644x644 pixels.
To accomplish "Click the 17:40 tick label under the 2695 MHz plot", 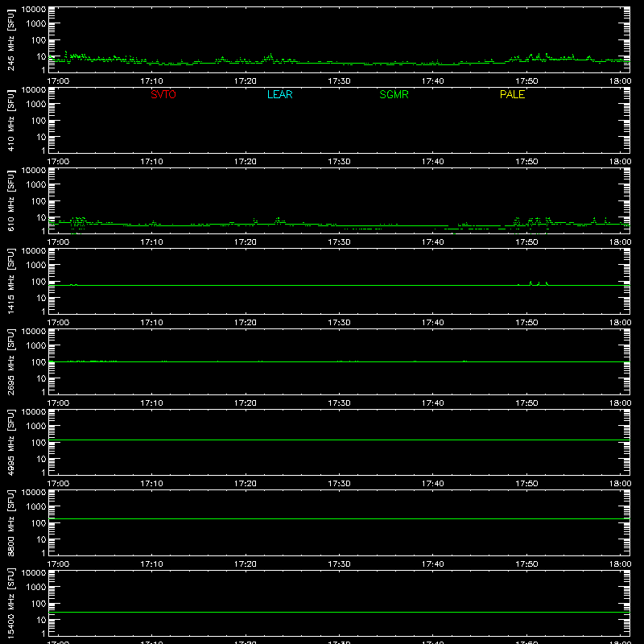I will pyautogui.click(x=432, y=403).
